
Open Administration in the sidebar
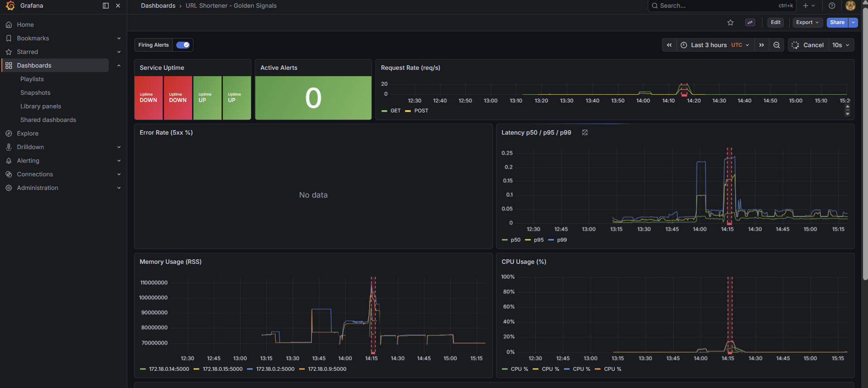point(38,188)
